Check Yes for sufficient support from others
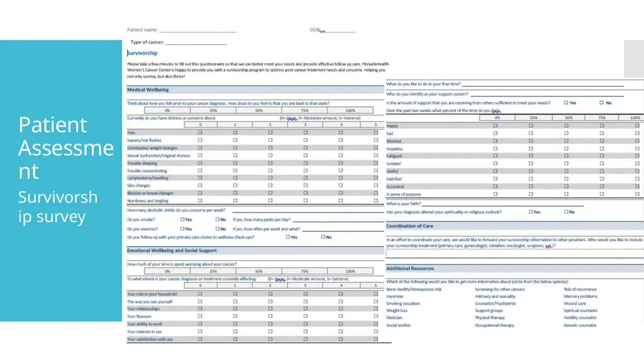The image size is (644, 362). (x=566, y=103)
